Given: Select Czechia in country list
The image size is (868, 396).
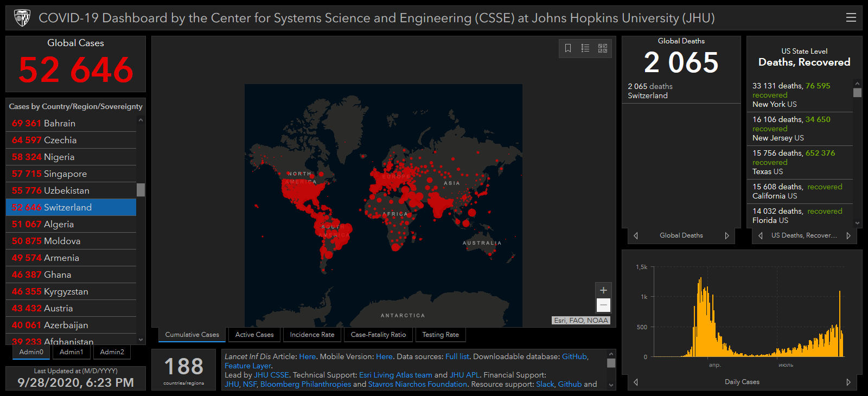Looking at the screenshot, I should (x=71, y=140).
